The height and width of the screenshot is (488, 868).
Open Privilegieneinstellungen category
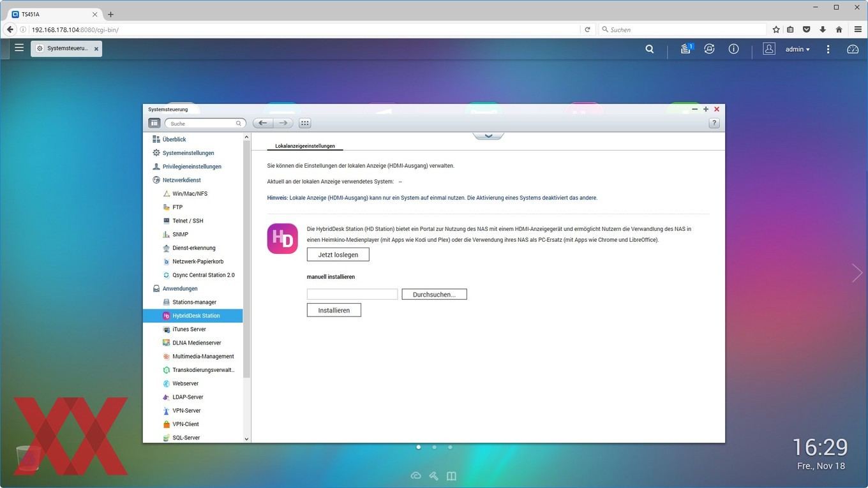[192, 166]
